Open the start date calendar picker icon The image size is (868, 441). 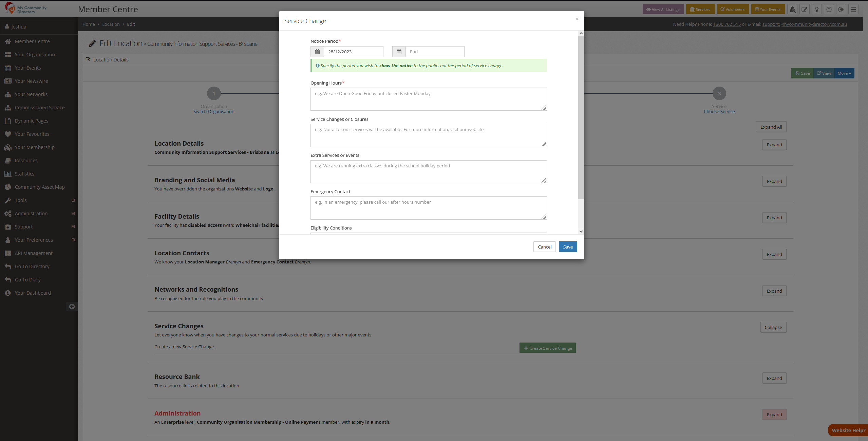(x=317, y=52)
